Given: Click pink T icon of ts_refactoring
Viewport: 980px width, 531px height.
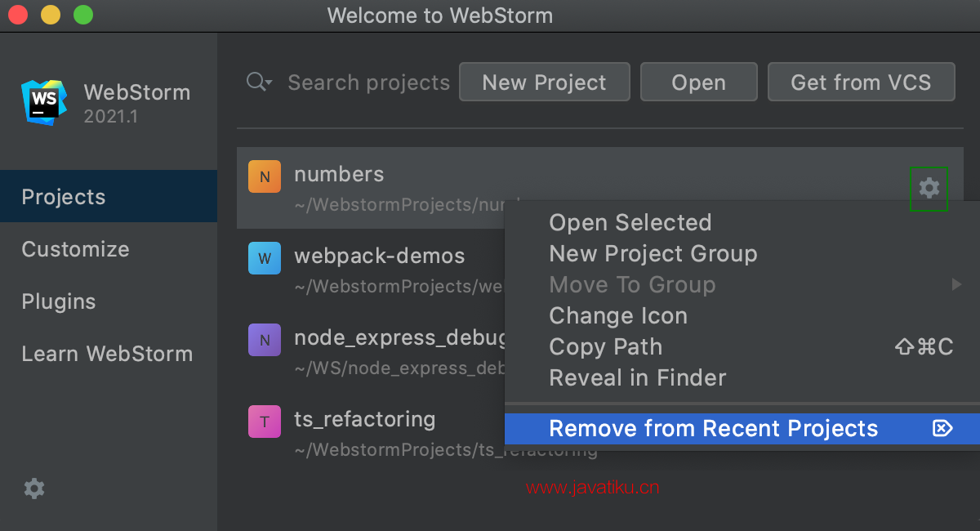Looking at the screenshot, I should coord(265,422).
